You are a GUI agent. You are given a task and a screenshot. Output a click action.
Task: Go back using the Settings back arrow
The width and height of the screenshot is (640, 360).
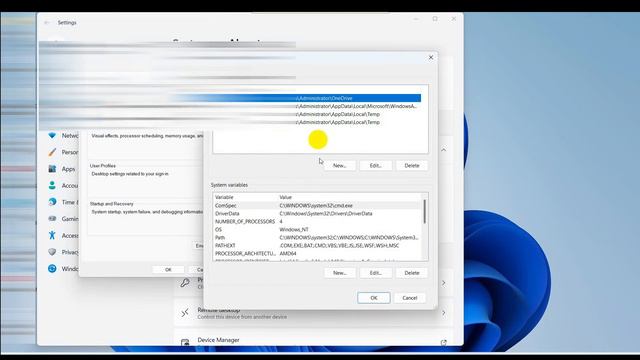tap(47, 23)
